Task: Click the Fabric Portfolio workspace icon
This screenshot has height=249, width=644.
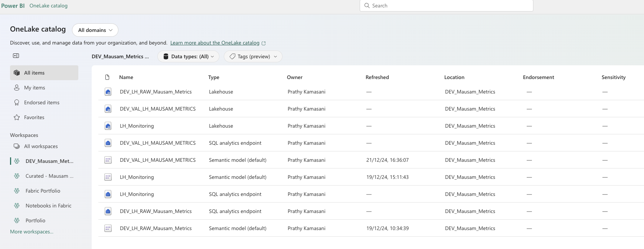Action: coord(17,191)
